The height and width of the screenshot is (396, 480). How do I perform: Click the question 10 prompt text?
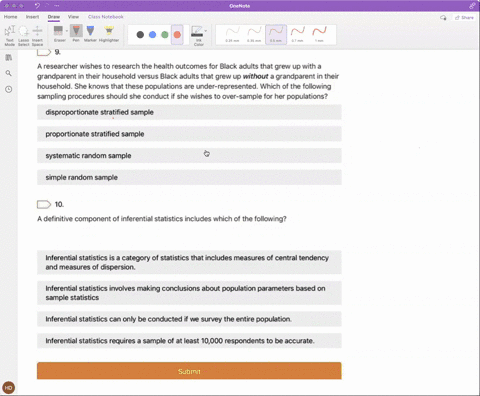click(x=162, y=219)
